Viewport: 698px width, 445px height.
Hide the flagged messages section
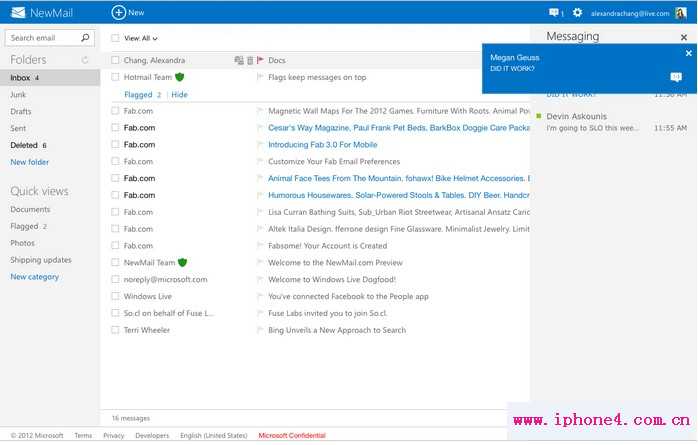tap(179, 94)
